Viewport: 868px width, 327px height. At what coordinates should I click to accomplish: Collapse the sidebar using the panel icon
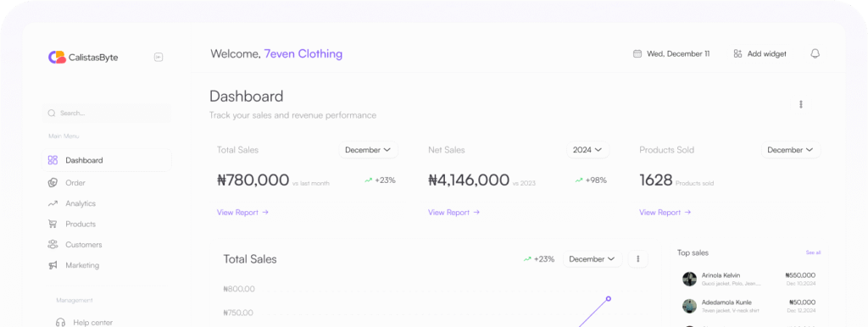pyautogui.click(x=159, y=57)
